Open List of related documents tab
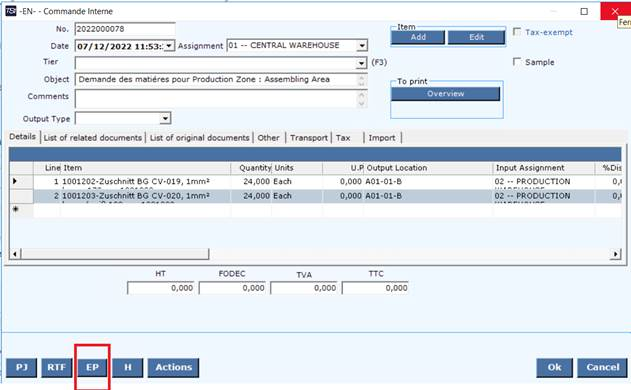Viewport: 631px width, 390px height. pyautogui.click(x=93, y=138)
